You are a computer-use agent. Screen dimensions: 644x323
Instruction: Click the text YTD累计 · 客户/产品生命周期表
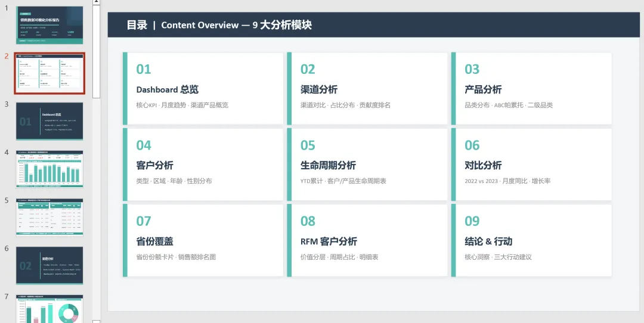[x=343, y=181]
